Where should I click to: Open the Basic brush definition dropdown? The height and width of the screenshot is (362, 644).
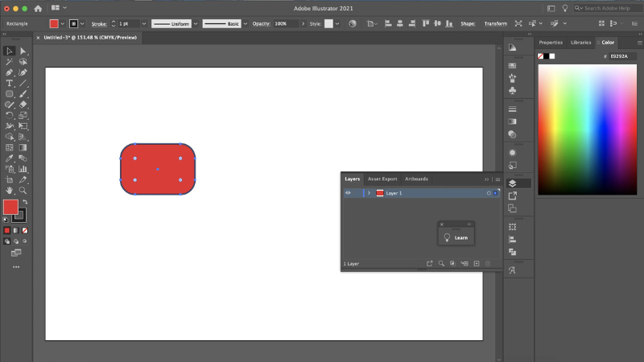tap(224, 24)
